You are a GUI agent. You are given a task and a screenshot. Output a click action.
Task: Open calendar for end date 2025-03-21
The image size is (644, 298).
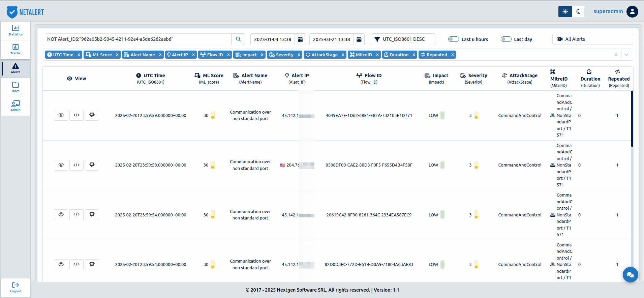click(x=359, y=39)
